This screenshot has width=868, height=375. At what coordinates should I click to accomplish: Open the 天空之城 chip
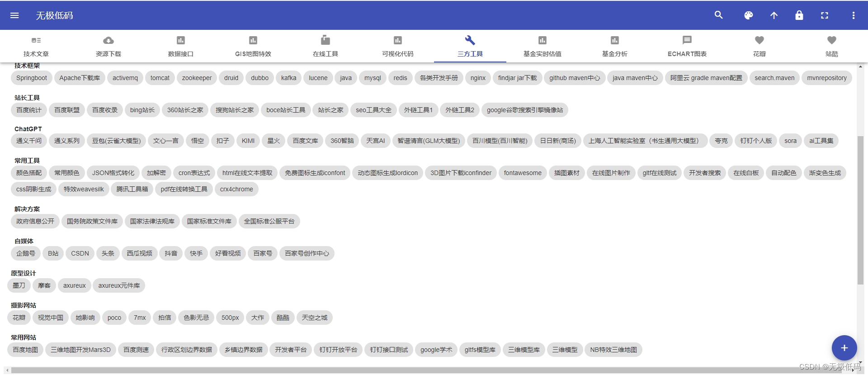click(315, 318)
